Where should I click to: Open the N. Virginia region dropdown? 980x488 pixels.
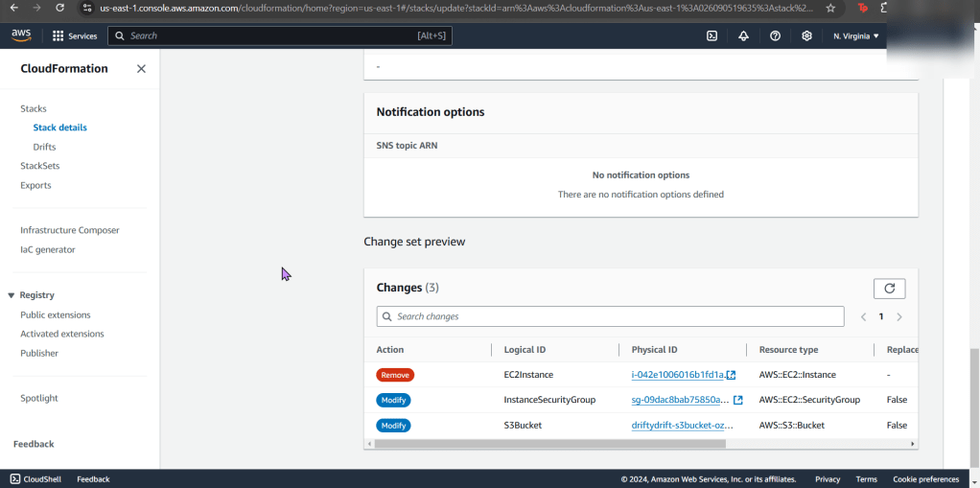point(855,36)
